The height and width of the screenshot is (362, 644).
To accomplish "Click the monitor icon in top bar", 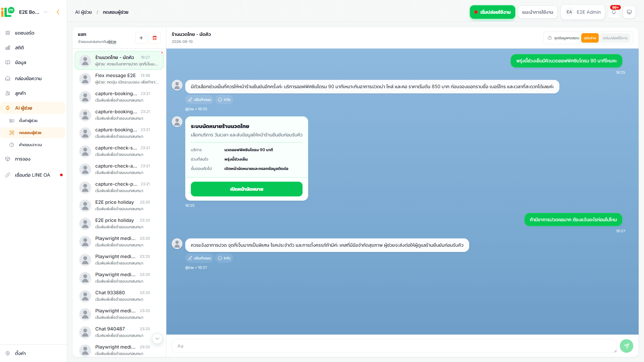I will 629,12.
